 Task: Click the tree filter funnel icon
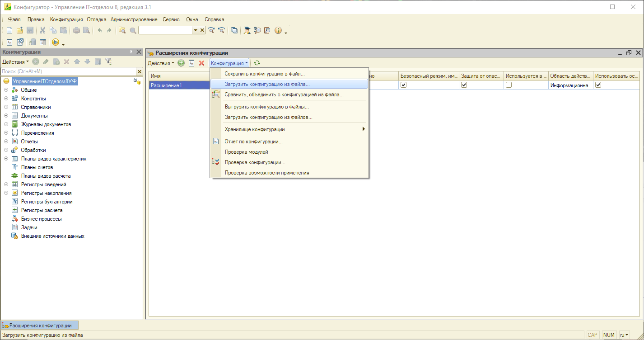[108, 61]
